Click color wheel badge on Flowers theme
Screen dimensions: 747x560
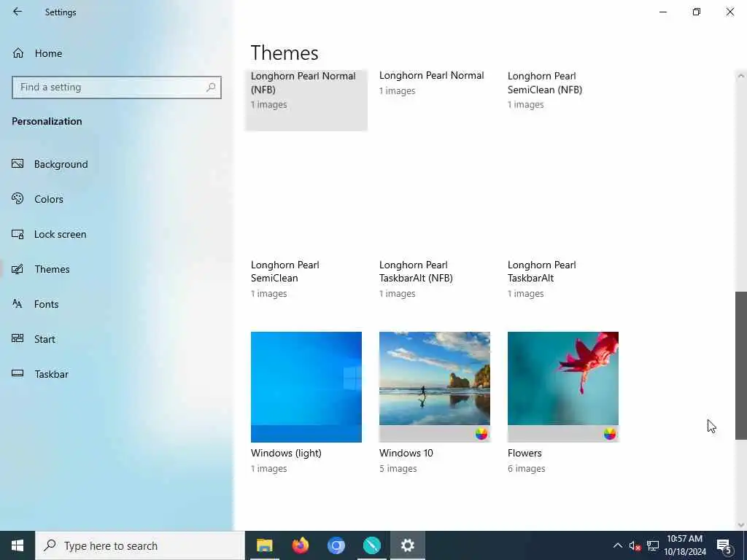(x=610, y=434)
